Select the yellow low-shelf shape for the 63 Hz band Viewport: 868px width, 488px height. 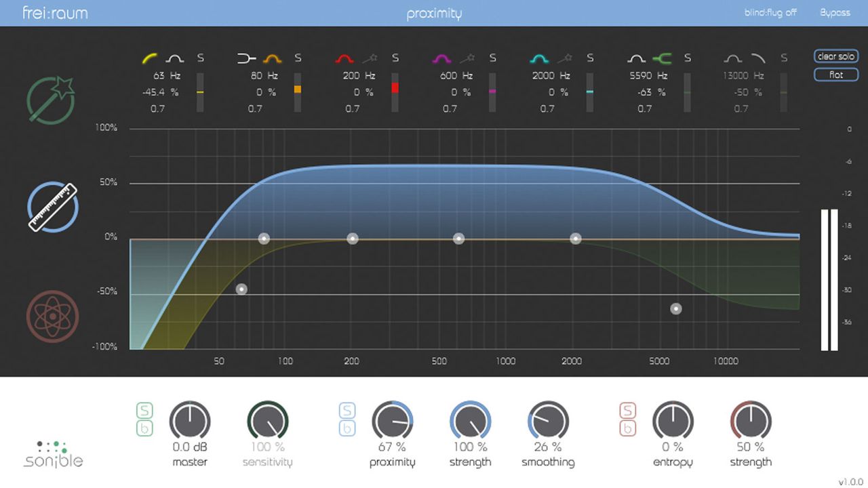pyautogui.click(x=151, y=58)
